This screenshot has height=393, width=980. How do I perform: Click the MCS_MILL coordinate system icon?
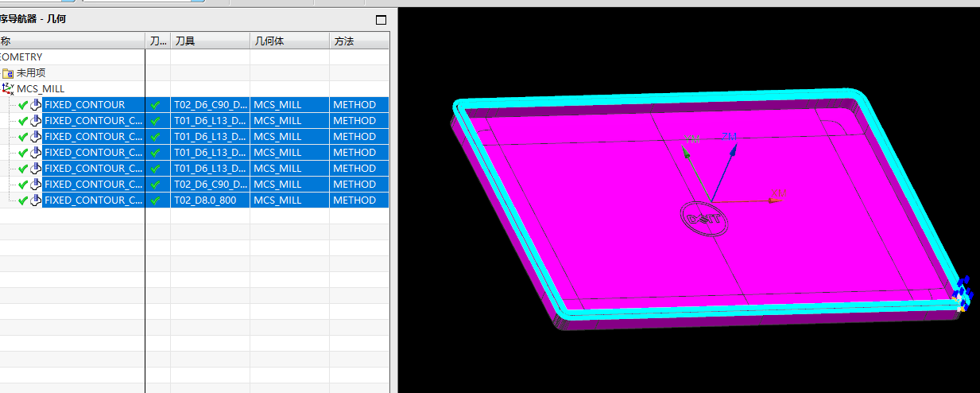point(8,89)
